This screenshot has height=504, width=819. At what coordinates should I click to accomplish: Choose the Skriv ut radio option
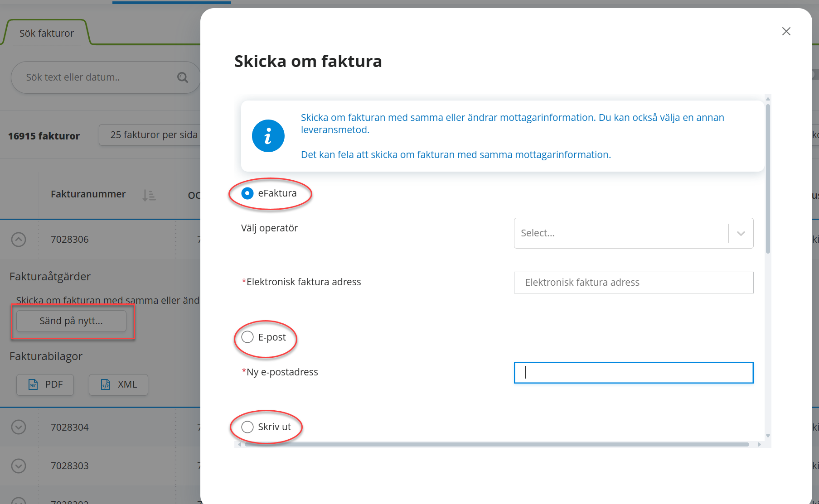pos(247,427)
